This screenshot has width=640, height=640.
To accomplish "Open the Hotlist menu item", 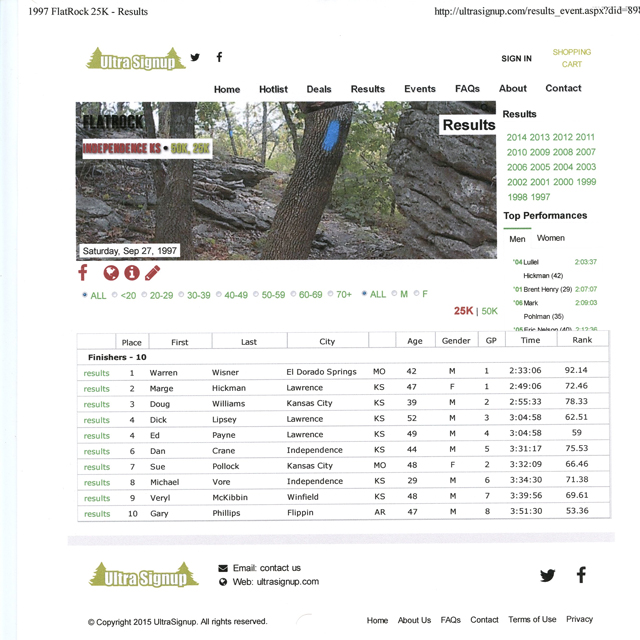I will coord(273,89).
